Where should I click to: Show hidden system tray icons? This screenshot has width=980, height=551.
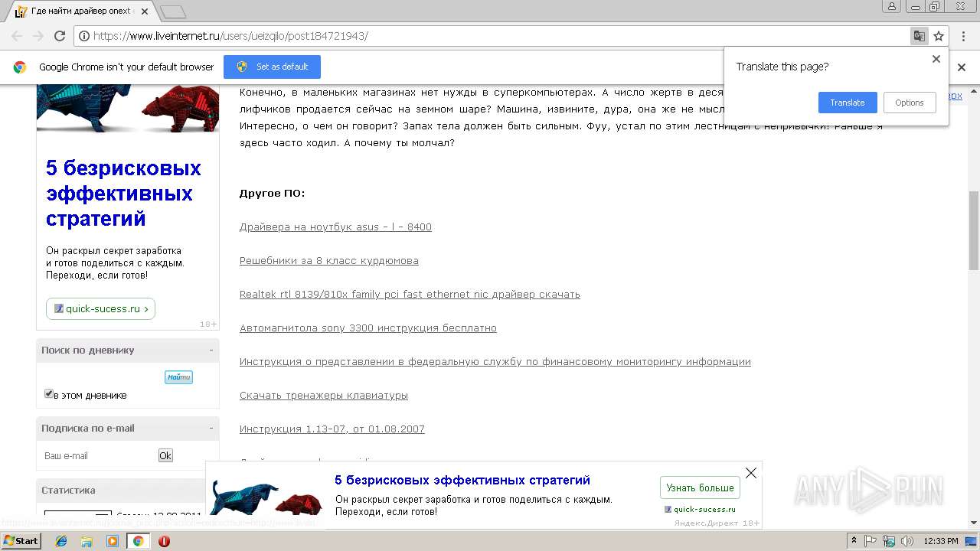(854, 541)
